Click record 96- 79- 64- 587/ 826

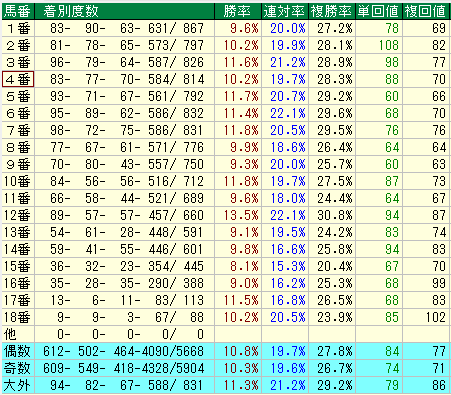coord(127,62)
